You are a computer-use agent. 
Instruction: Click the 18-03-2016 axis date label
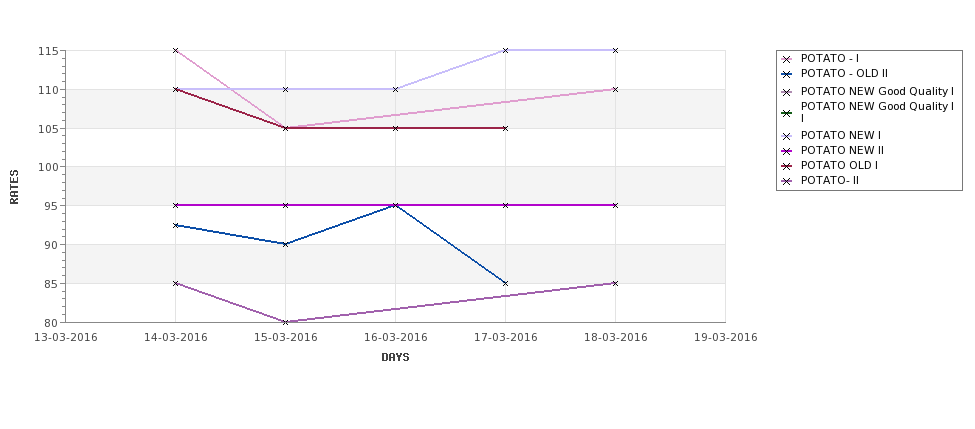616,338
